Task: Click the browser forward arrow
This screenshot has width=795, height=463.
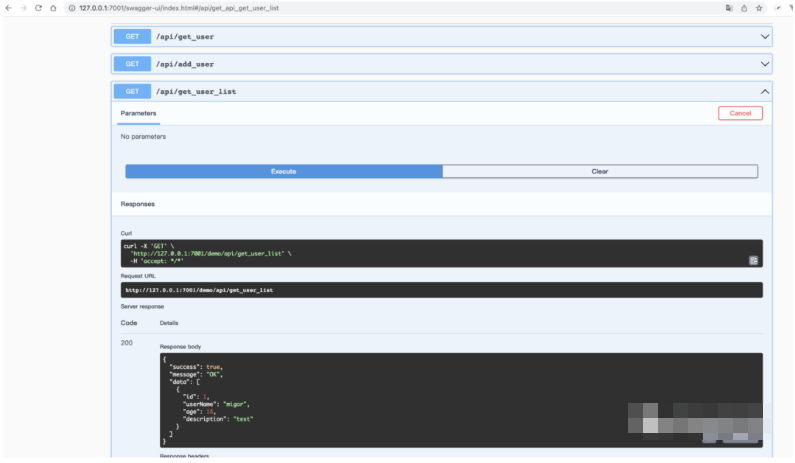Action: pyautogui.click(x=22, y=7)
